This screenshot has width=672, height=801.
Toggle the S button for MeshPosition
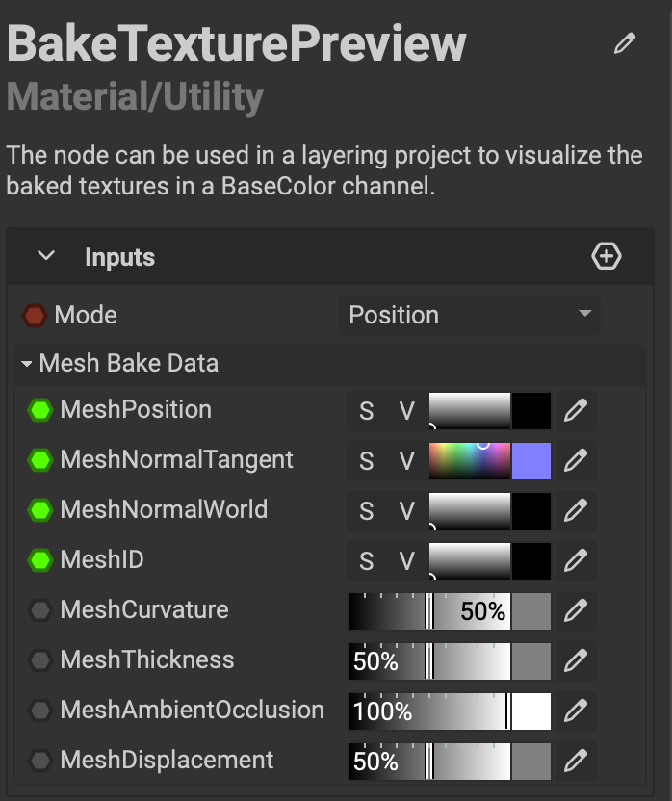366,411
